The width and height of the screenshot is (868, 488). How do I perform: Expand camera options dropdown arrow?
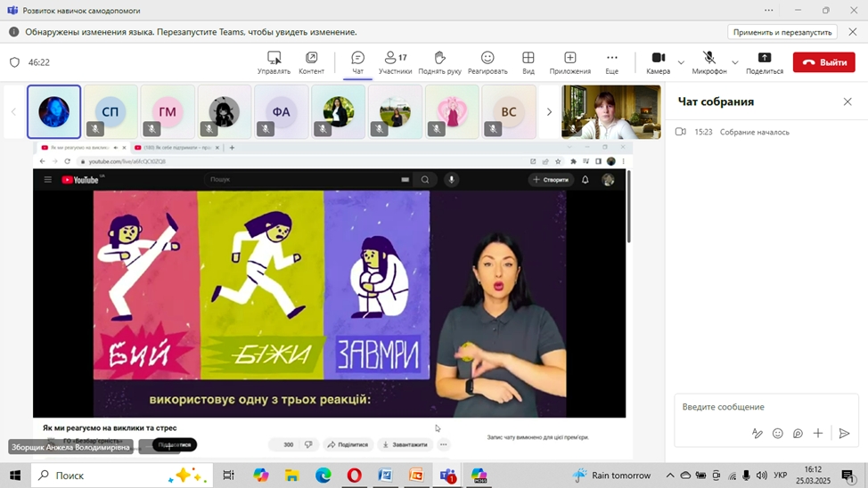point(681,62)
